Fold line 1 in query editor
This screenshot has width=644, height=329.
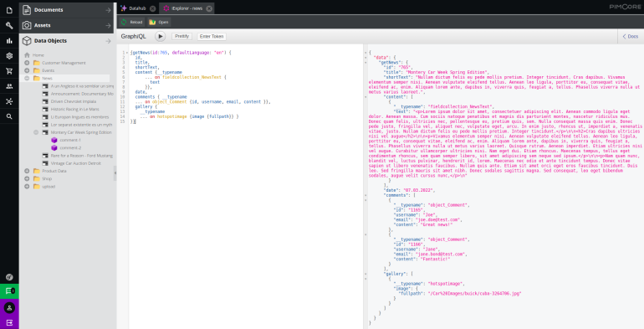(x=127, y=53)
